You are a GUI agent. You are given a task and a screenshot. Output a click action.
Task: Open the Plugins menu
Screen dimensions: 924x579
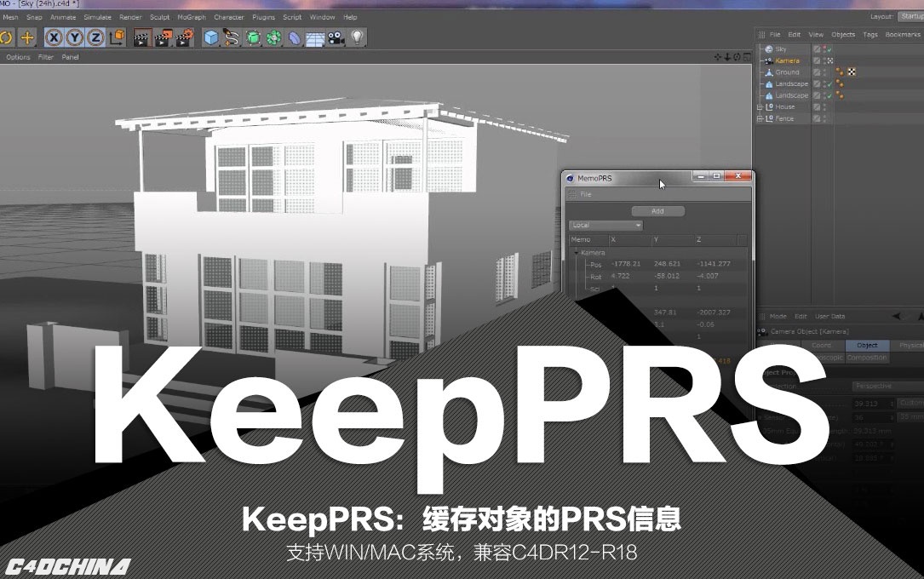(263, 17)
